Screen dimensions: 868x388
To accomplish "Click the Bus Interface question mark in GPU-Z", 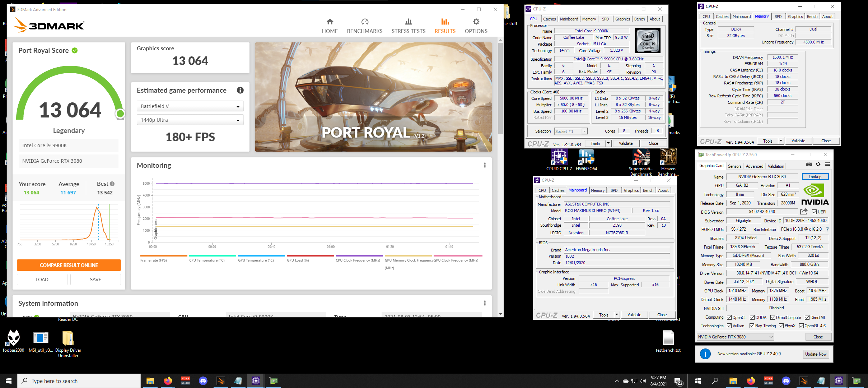I will coord(827,229).
